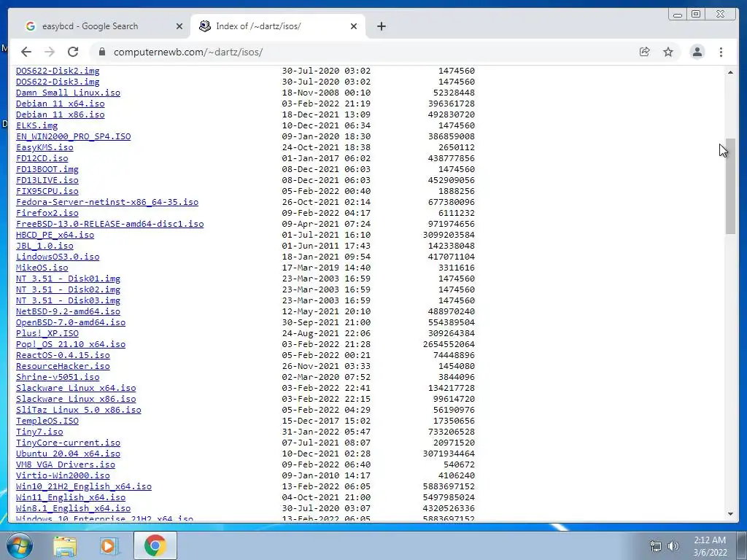Image resolution: width=747 pixels, height=560 pixels.
Task: Click Ubuntu_20.04_x64.iso link
Action: pyautogui.click(x=68, y=454)
